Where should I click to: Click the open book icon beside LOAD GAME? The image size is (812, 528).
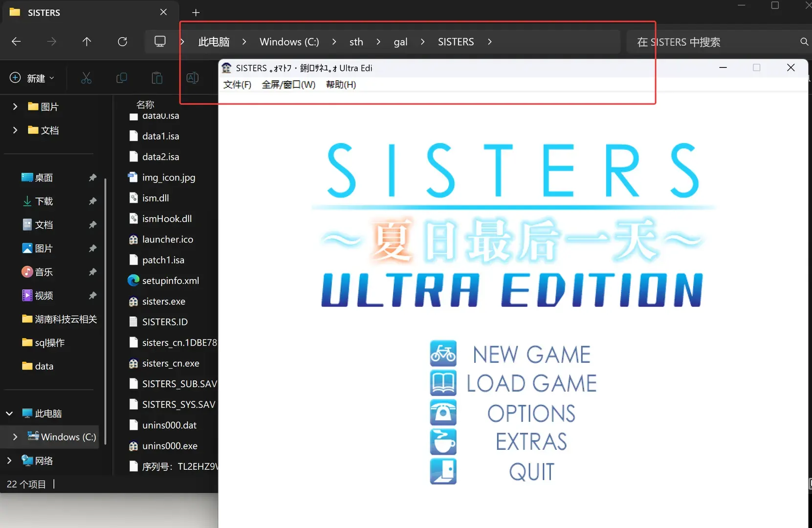coord(443,383)
